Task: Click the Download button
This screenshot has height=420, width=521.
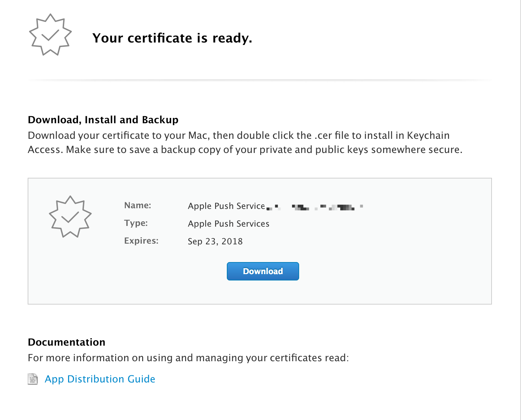Action: 263,271
